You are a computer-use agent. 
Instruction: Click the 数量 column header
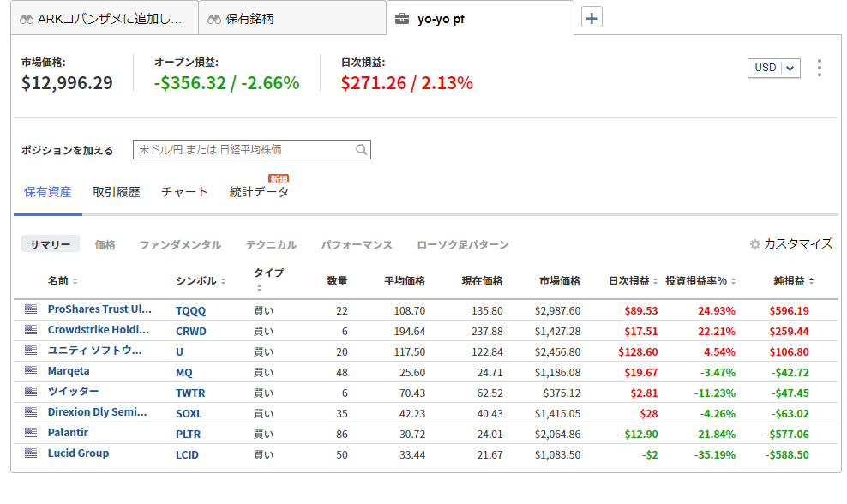[x=337, y=281]
